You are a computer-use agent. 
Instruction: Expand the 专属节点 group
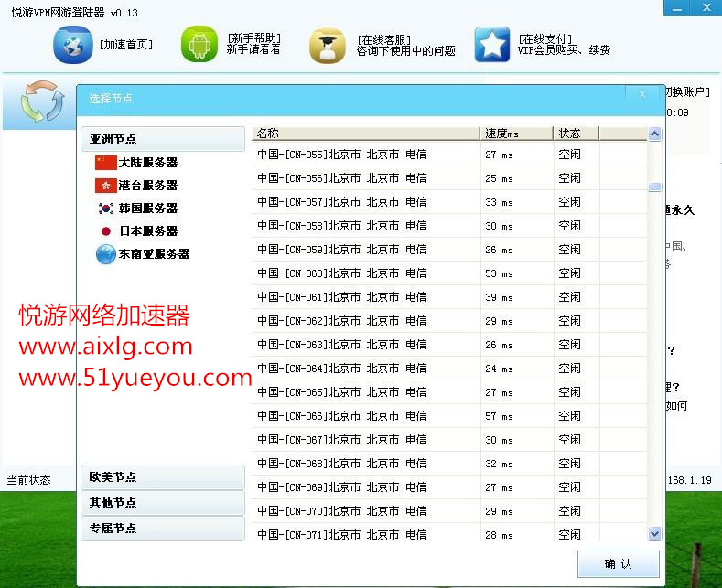163,529
